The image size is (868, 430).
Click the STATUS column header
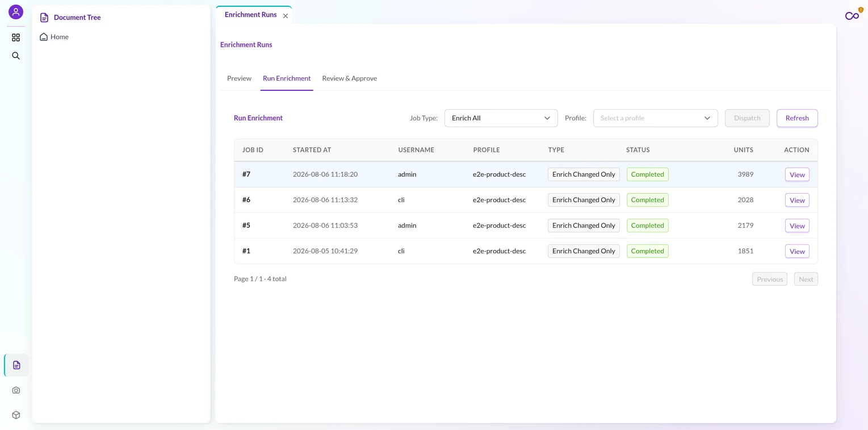638,150
